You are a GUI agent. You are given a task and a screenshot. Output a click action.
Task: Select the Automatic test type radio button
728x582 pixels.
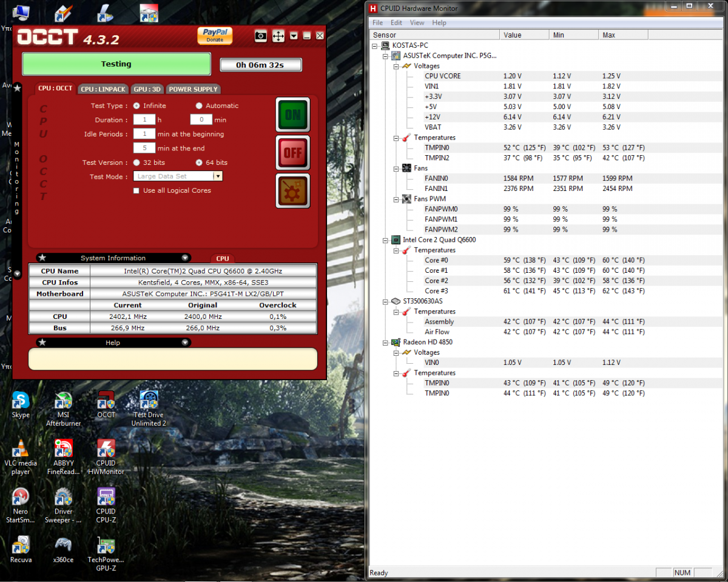199,105
